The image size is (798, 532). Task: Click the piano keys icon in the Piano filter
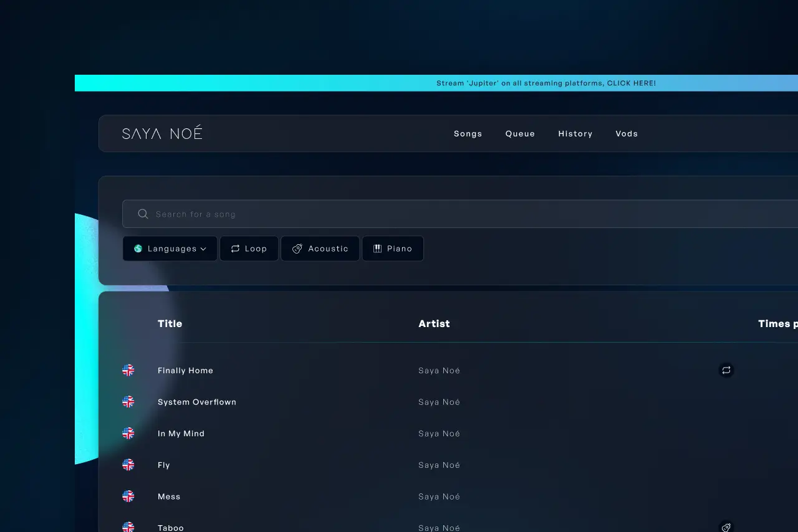(x=377, y=248)
